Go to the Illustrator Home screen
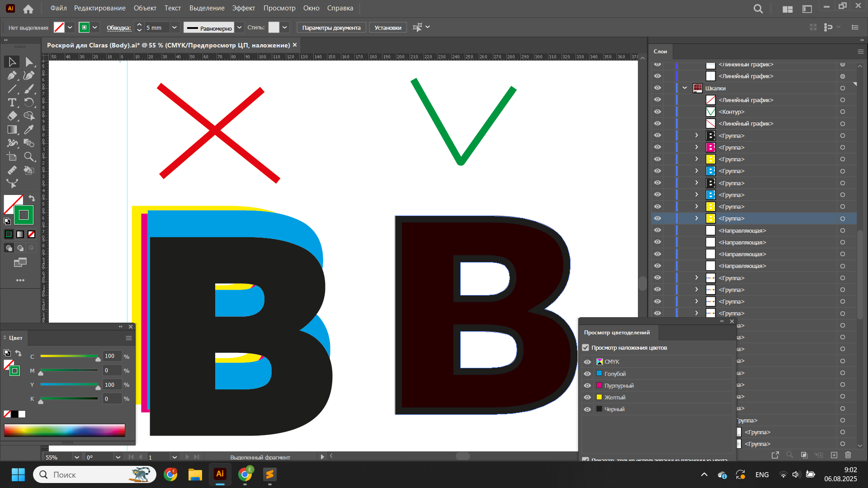The width and height of the screenshot is (868, 488). pyautogui.click(x=28, y=9)
